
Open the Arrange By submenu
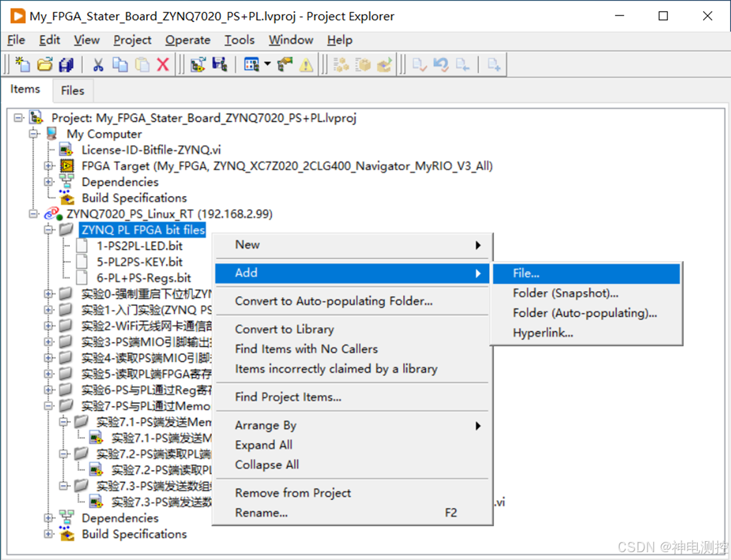click(x=352, y=425)
